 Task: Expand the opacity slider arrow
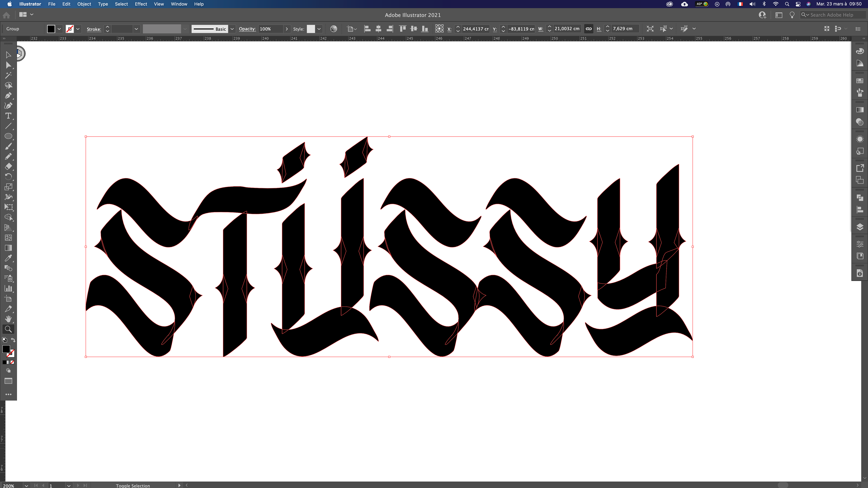(x=287, y=29)
